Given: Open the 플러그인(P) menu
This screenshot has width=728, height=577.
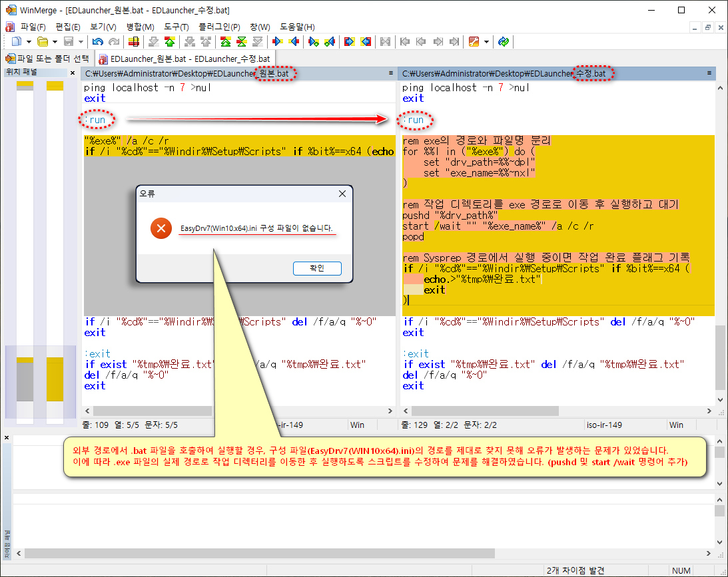Looking at the screenshot, I should [219, 27].
